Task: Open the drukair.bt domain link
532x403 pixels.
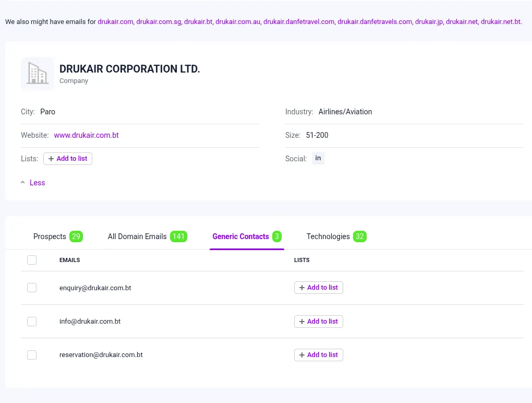Action: 198,22
